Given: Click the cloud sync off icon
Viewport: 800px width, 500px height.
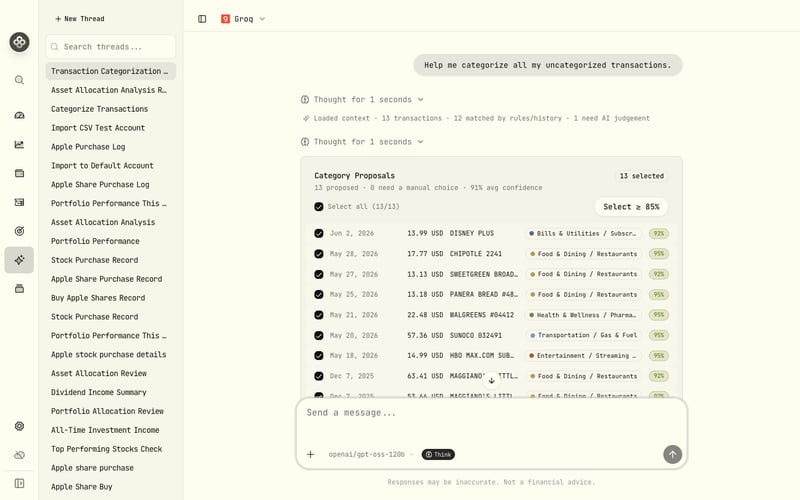Looking at the screenshot, I should 19,455.
